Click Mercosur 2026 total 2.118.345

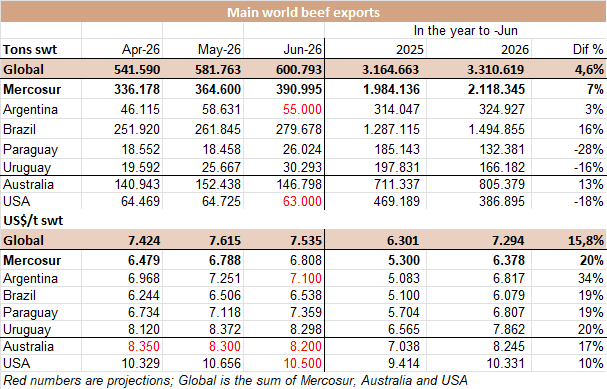496,89
